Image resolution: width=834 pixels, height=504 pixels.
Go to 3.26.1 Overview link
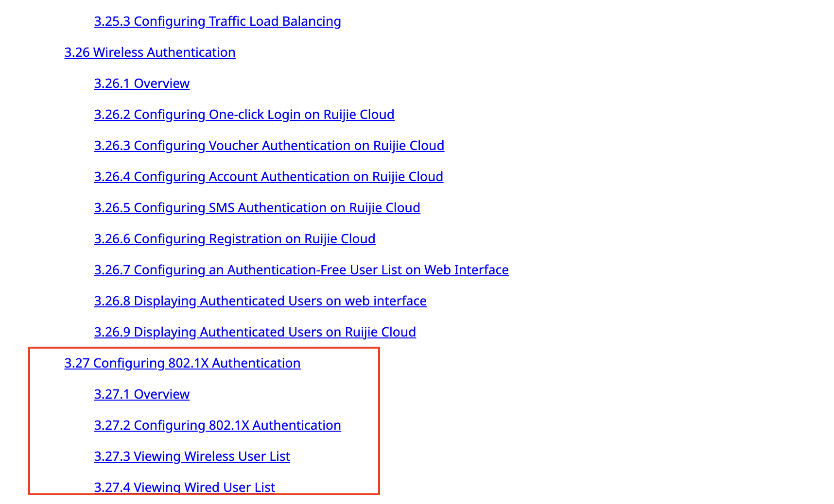(141, 84)
